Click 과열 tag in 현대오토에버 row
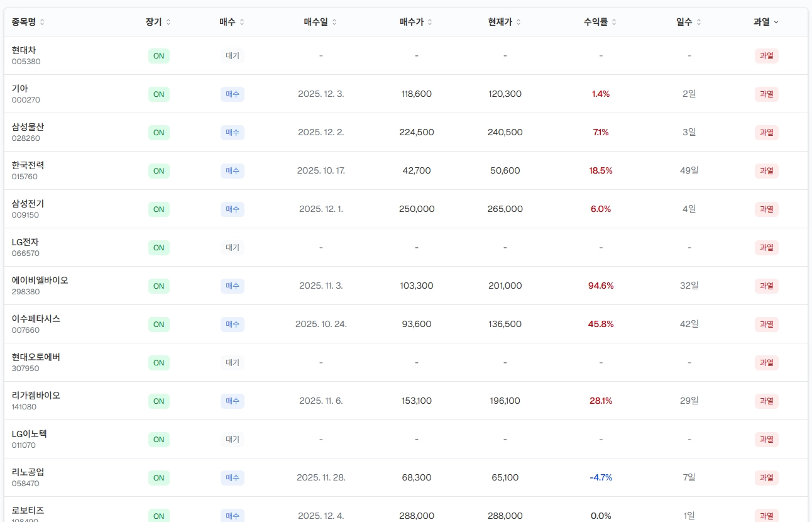This screenshot has width=812, height=522. coord(766,363)
